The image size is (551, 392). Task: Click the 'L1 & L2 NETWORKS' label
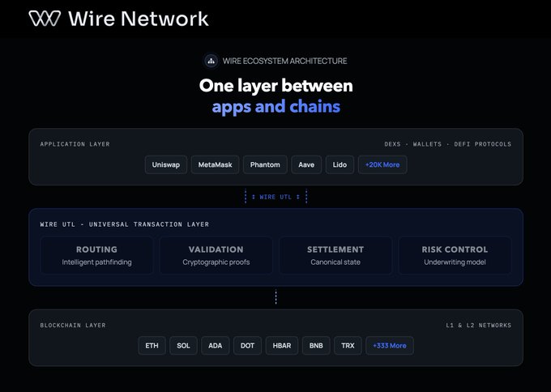[479, 326]
